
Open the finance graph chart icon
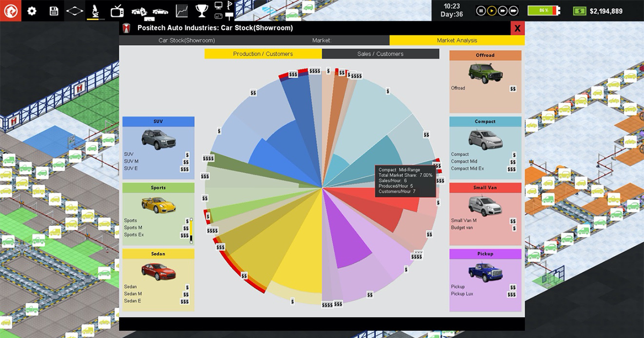click(x=182, y=10)
